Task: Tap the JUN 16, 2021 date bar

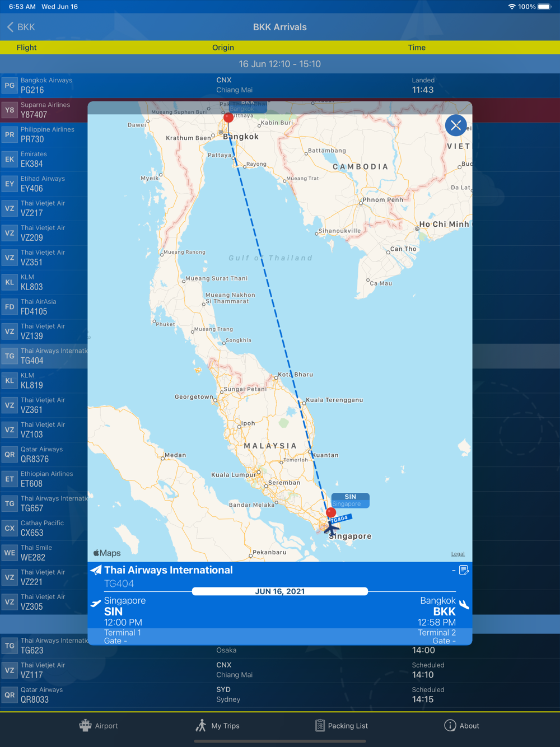Action: coord(280,591)
